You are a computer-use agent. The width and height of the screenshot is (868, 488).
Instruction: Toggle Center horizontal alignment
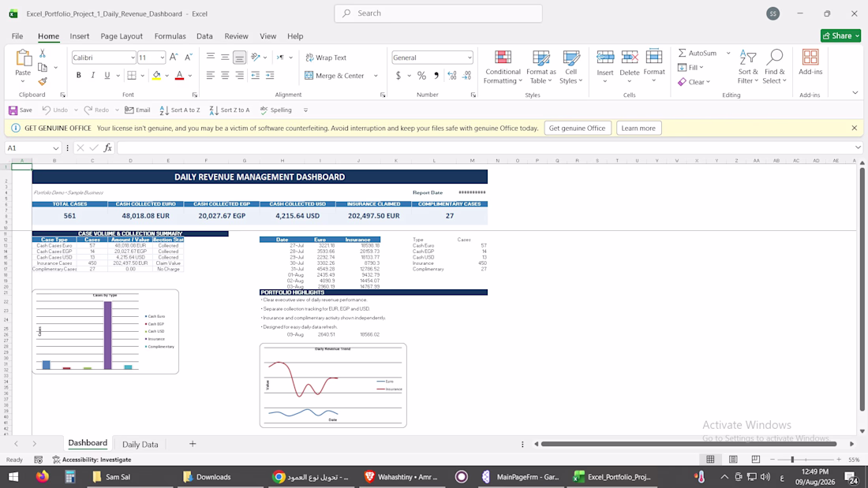(x=225, y=75)
